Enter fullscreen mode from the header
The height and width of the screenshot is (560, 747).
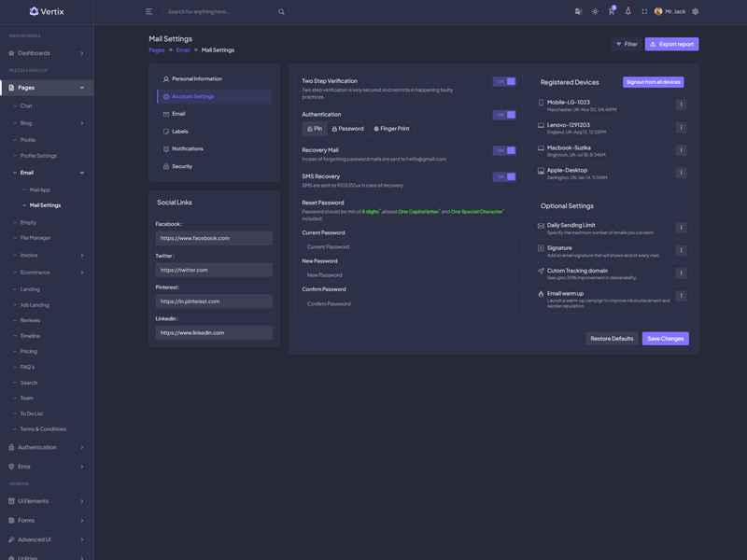pyautogui.click(x=644, y=12)
